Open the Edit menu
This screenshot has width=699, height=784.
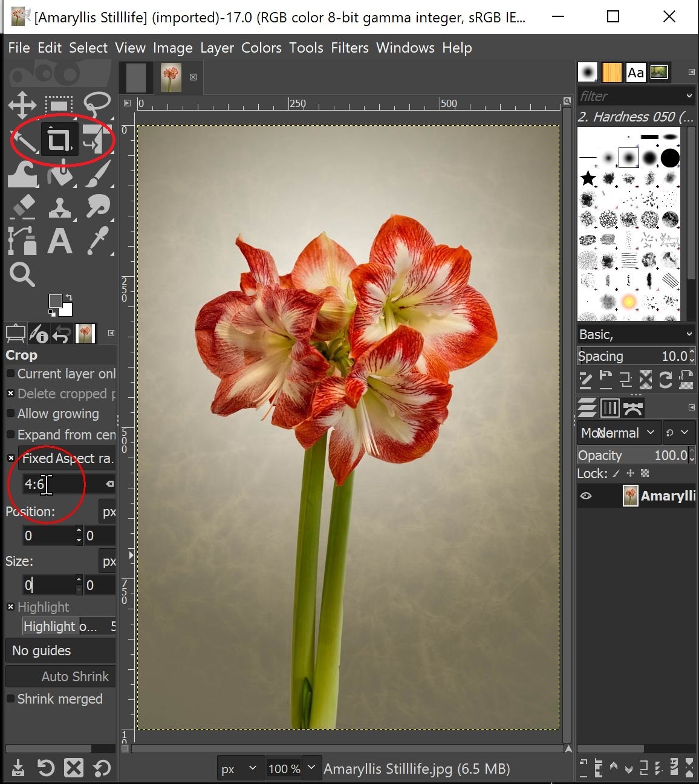(x=50, y=48)
